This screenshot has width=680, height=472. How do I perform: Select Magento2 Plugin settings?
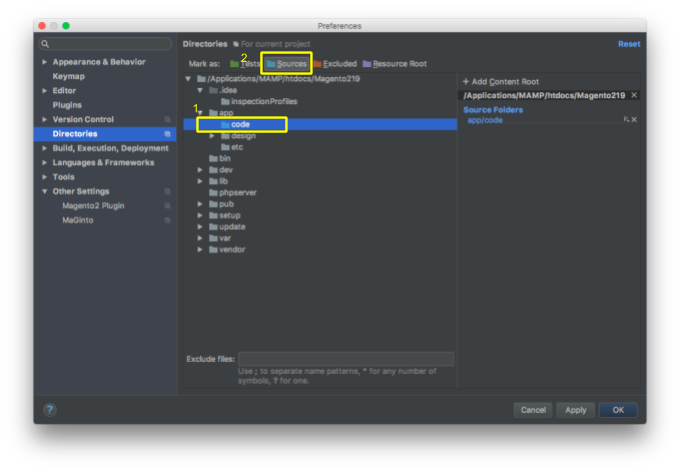93,205
